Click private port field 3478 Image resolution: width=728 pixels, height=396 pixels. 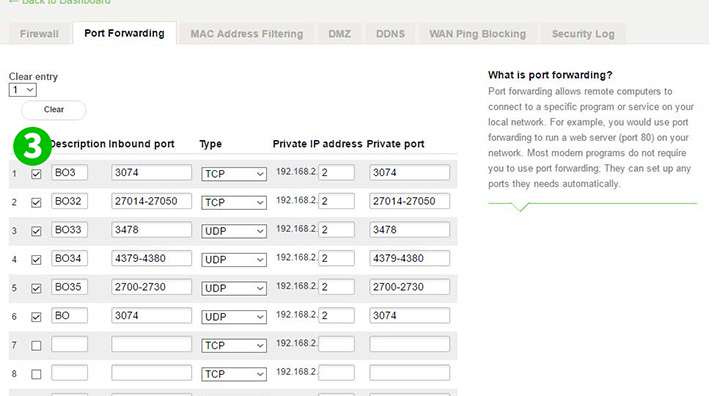410,230
